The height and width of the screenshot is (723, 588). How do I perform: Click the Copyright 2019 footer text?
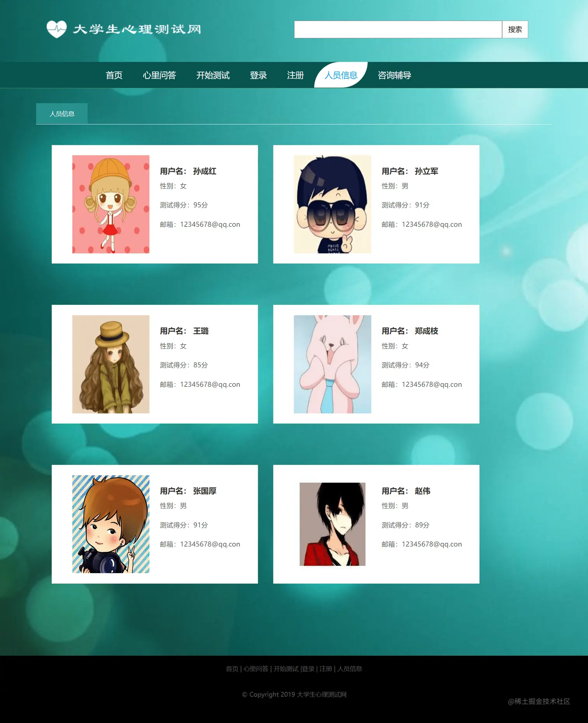(x=294, y=695)
